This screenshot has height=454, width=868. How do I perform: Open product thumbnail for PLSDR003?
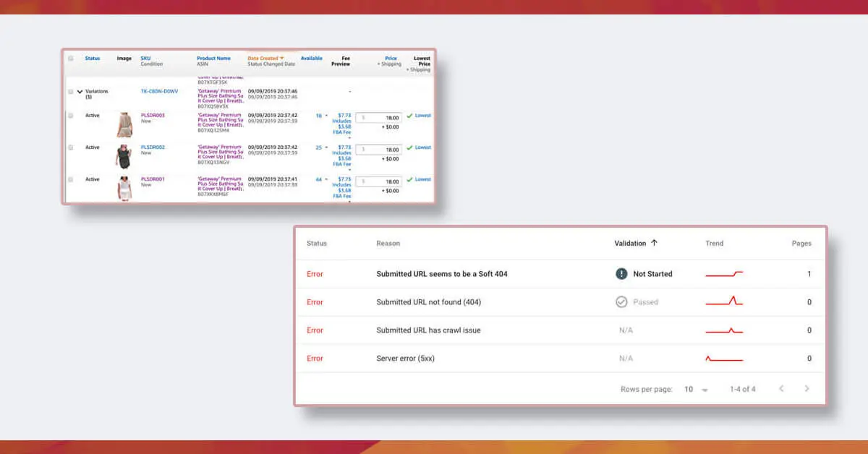tap(125, 124)
